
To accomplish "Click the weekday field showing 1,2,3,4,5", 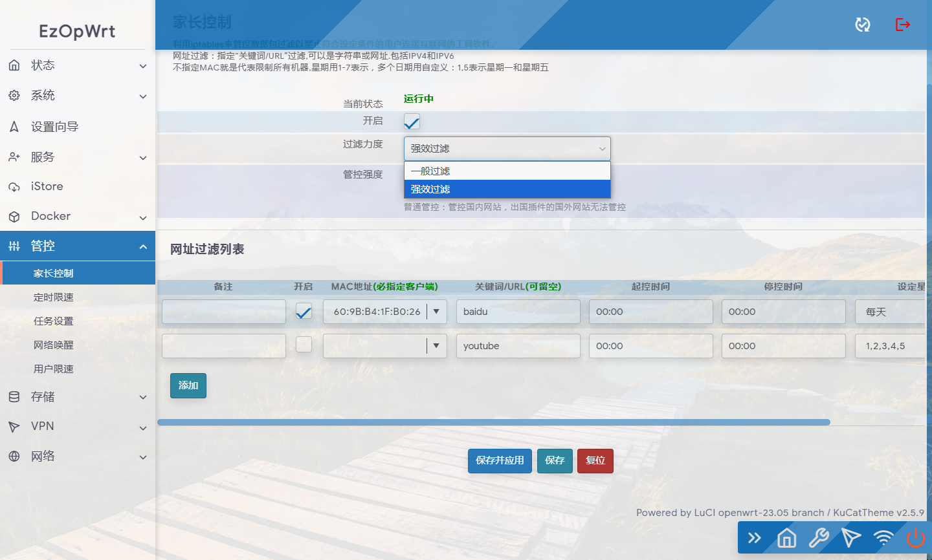I will (890, 346).
